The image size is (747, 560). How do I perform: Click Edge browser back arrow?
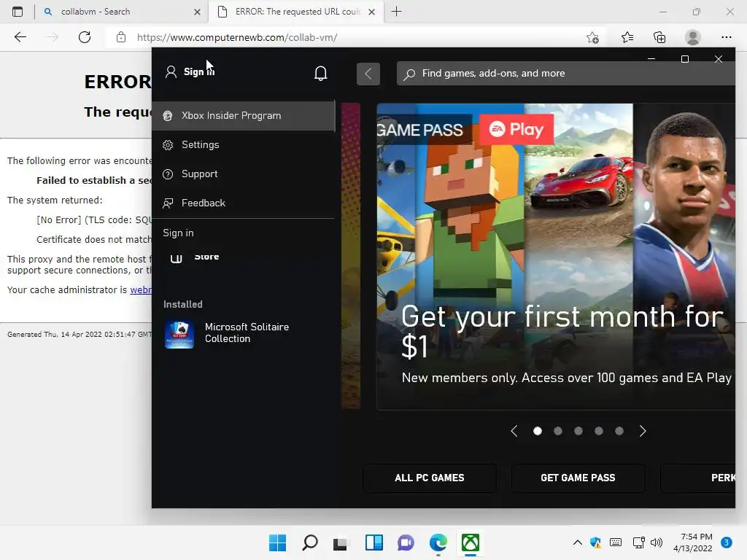tap(20, 37)
